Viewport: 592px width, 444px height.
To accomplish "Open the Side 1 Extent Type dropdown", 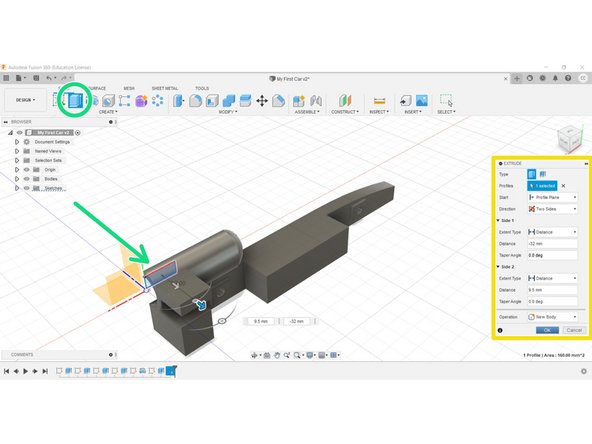I will pyautogui.click(x=552, y=232).
